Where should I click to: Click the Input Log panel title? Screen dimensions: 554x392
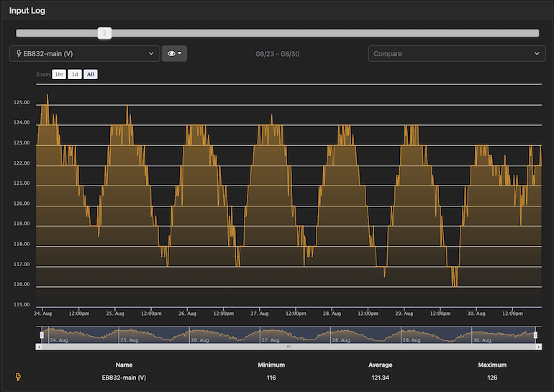click(27, 11)
